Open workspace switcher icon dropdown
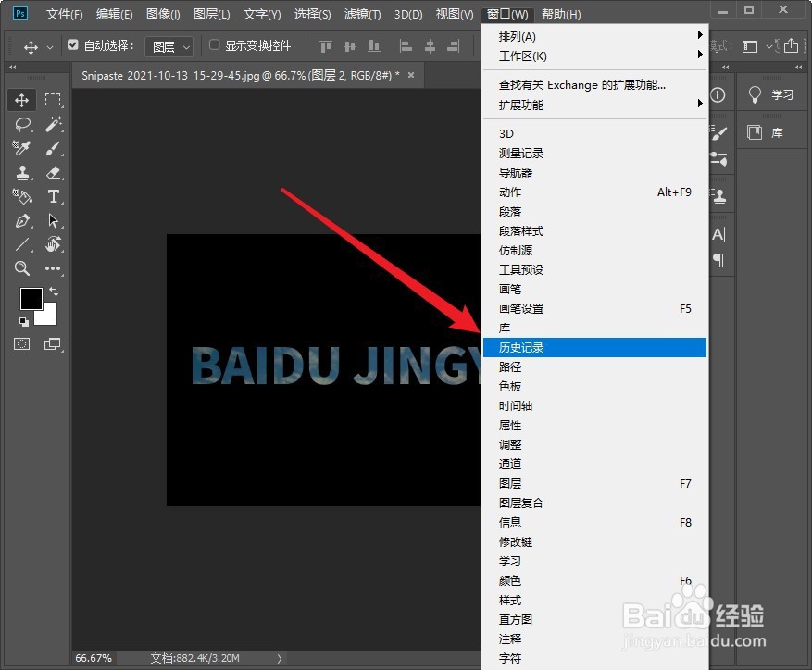The image size is (812, 670). click(x=755, y=47)
